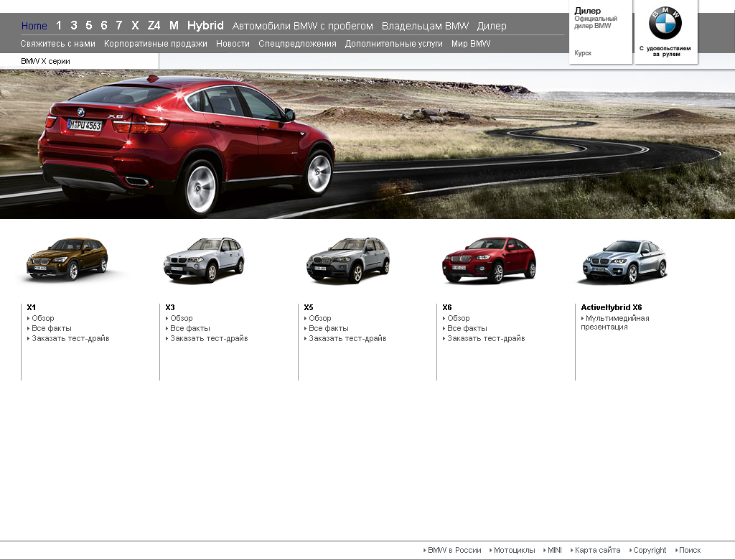Open the Home navigation link
The image size is (735, 560).
click(x=34, y=26)
